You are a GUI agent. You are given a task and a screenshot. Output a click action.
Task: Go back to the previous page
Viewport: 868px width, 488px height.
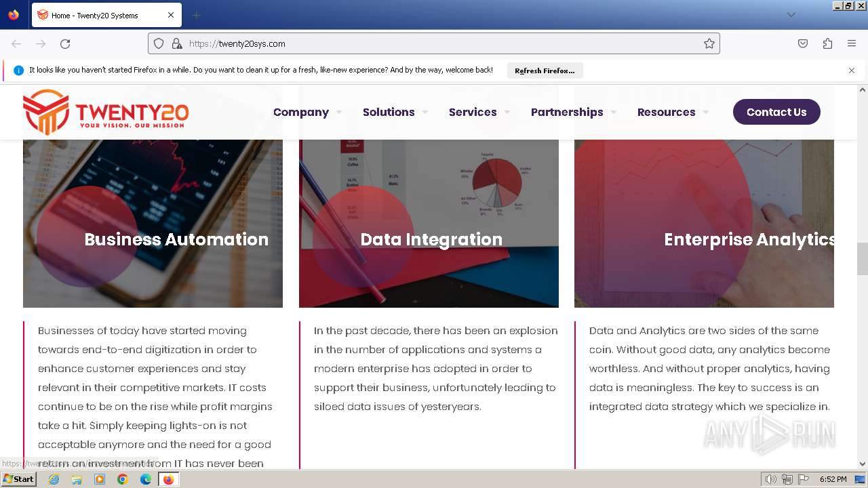coord(16,43)
